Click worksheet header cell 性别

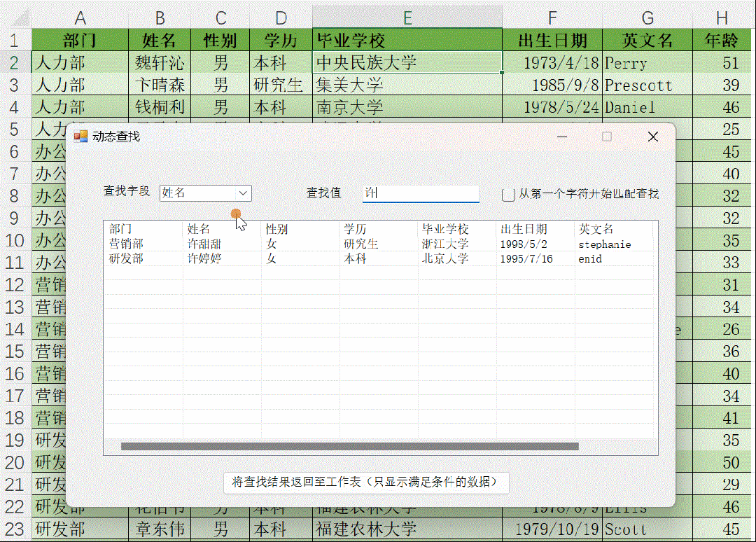pyautogui.click(x=220, y=41)
